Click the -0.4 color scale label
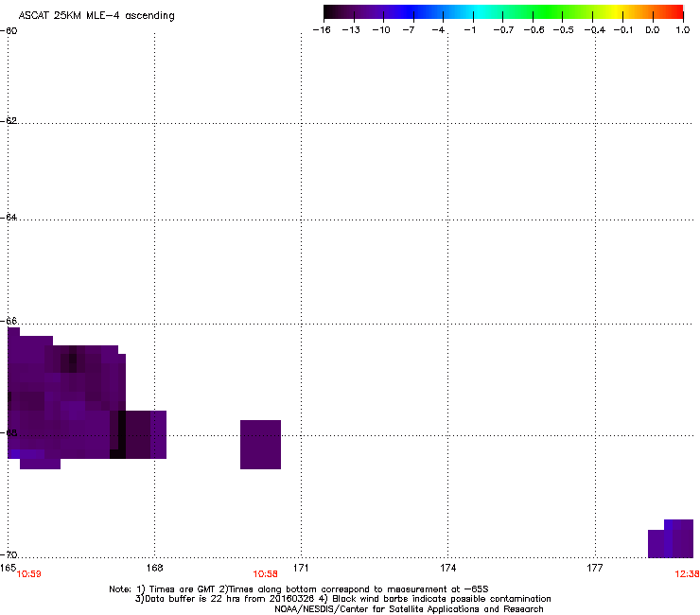700x615 pixels. tap(595, 30)
